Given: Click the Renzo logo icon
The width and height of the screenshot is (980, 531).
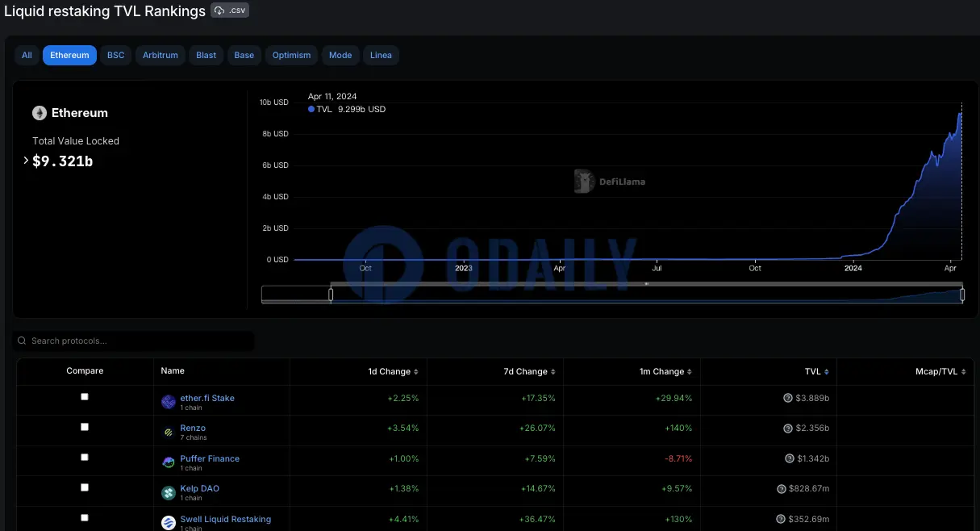Looking at the screenshot, I should coord(168,433).
